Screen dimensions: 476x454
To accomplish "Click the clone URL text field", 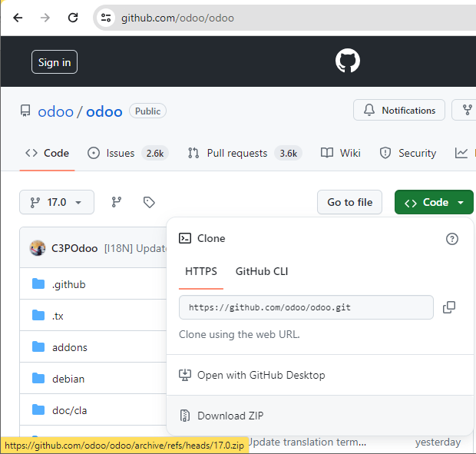I will pyautogui.click(x=306, y=307).
